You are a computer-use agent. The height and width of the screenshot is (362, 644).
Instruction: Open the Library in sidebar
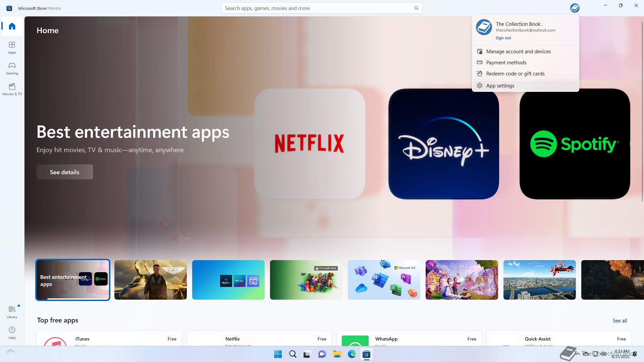click(x=12, y=312)
